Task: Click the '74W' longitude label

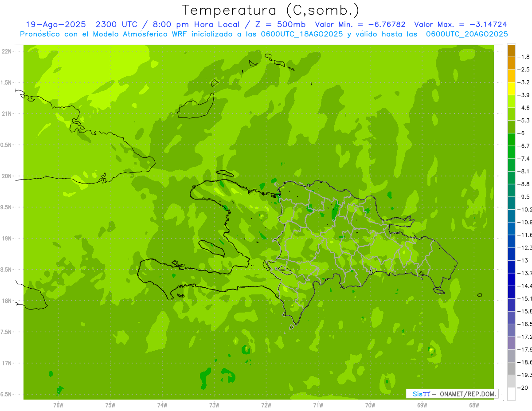Action: [x=162, y=405]
